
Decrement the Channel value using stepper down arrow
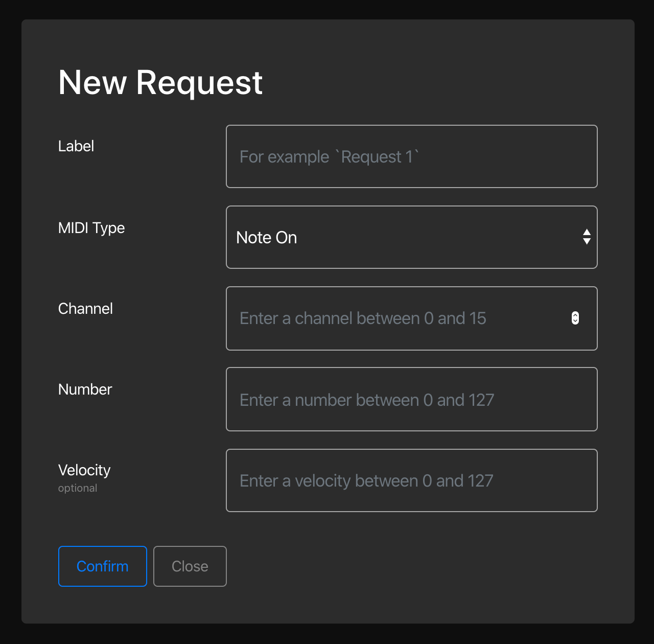tap(575, 321)
